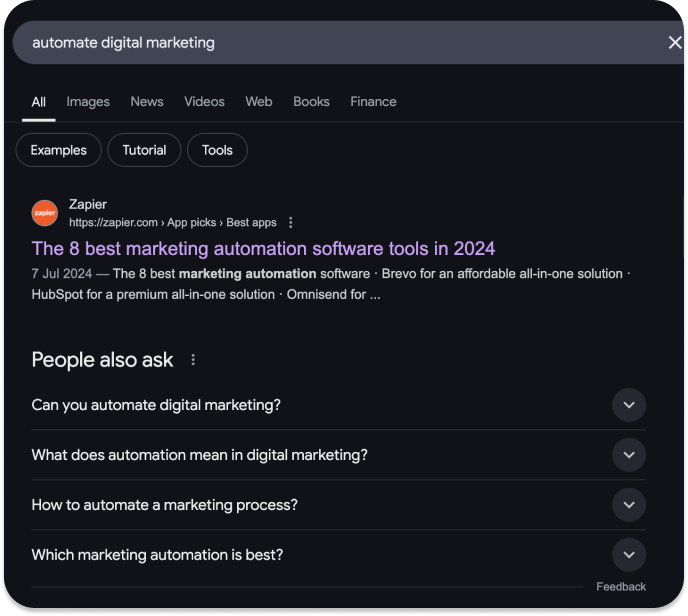
Task: Open the Books tab
Action: pos(312,102)
